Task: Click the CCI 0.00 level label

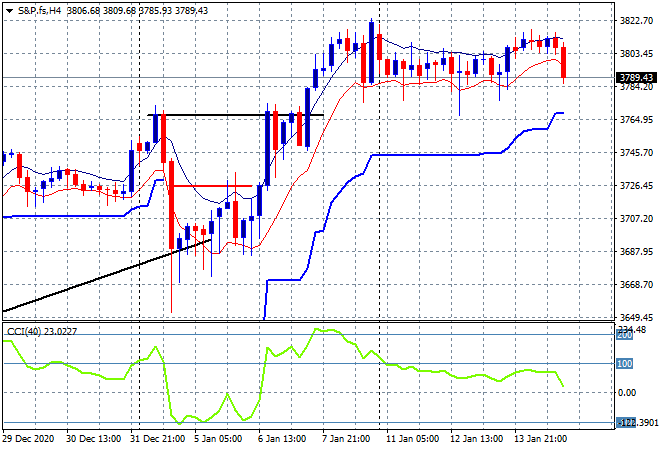Action: pyautogui.click(x=627, y=393)
